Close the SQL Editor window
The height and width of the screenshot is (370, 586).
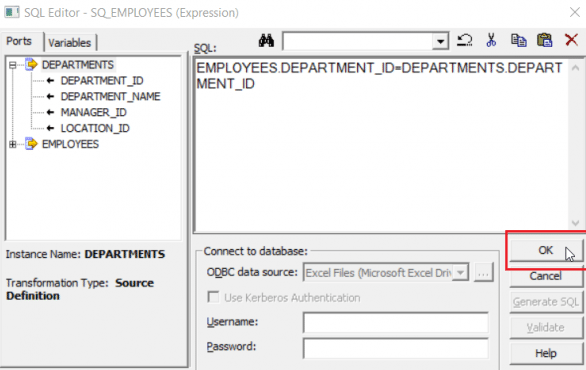(575, 12)
